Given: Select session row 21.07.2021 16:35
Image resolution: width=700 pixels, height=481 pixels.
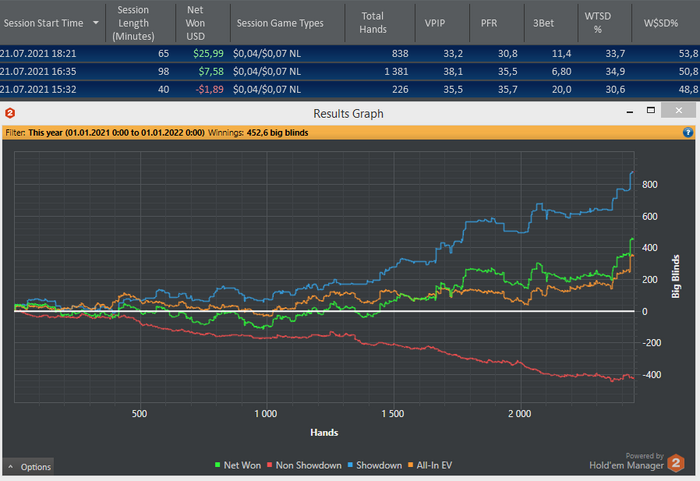Looking at the screenshot, I should click(350, 71).
